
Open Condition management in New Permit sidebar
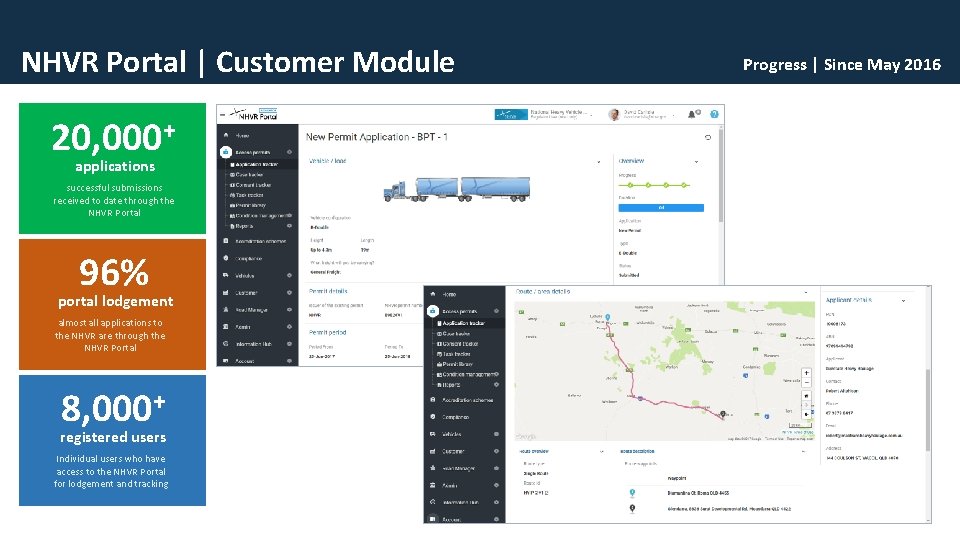coord(260,216)
